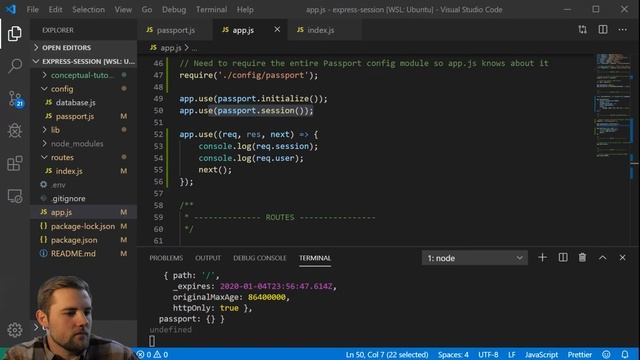This screenshot has height=360, width=640.
Task: Create a new terminal with plus icon
Action: pyautogui.click(x=542, y=258)
